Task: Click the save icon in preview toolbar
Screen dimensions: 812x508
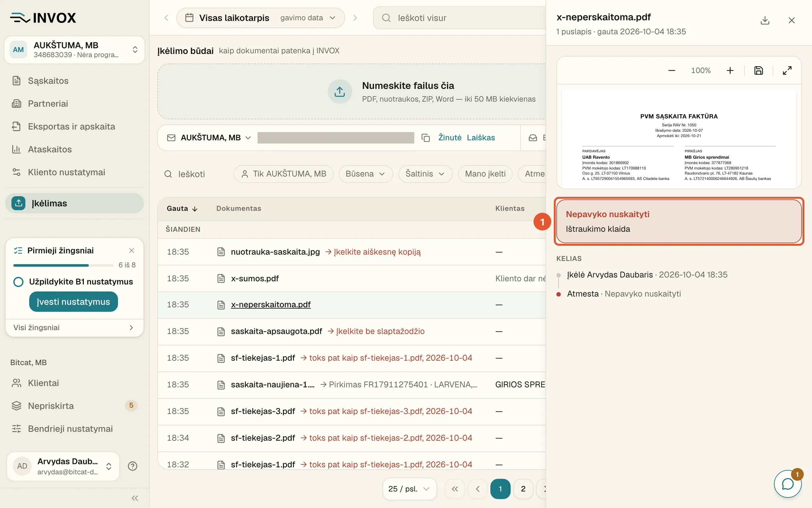Action: pos(759,70)
